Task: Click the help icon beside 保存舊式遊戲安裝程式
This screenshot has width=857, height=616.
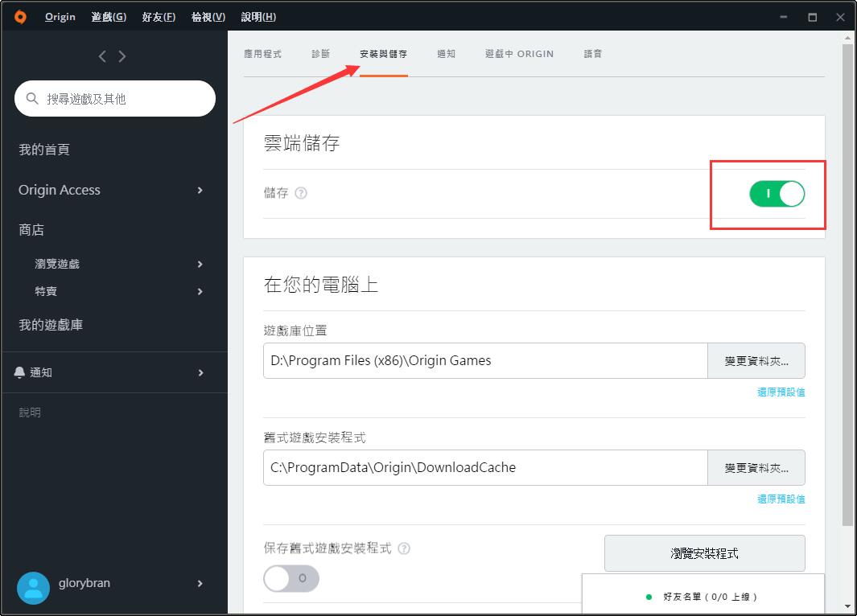Action: (404, 548)
